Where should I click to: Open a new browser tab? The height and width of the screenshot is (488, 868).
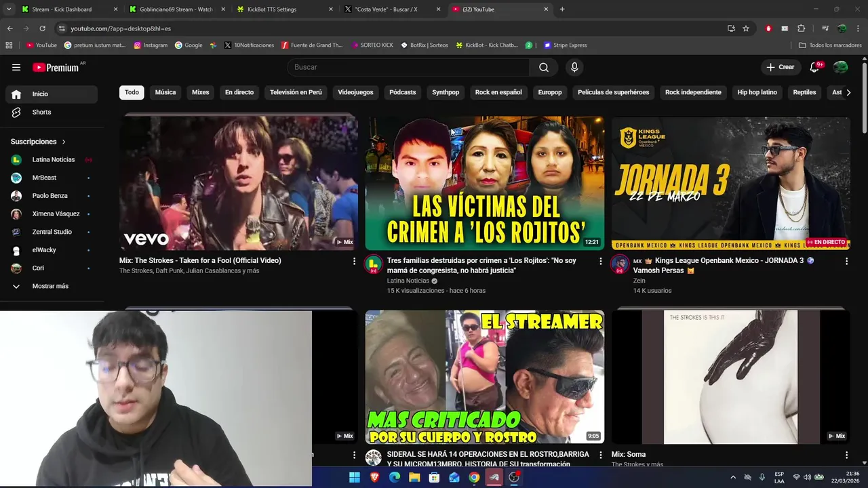(x=562, y=9)
